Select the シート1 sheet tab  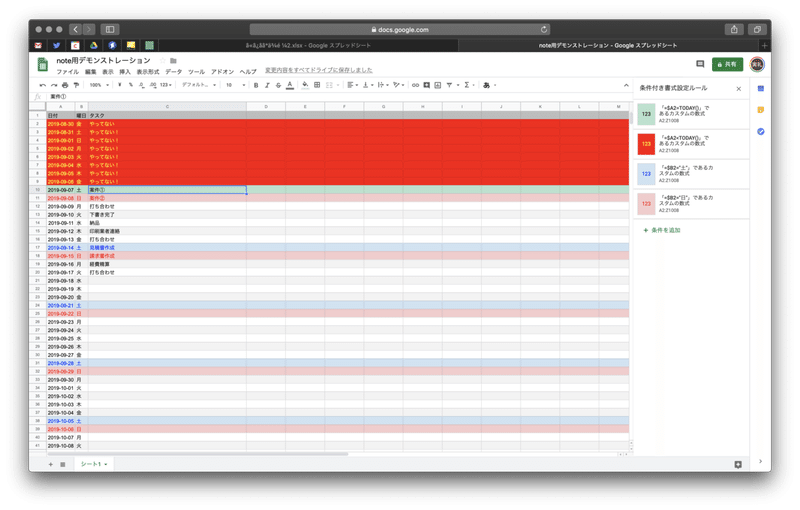(x=94, y=464)
